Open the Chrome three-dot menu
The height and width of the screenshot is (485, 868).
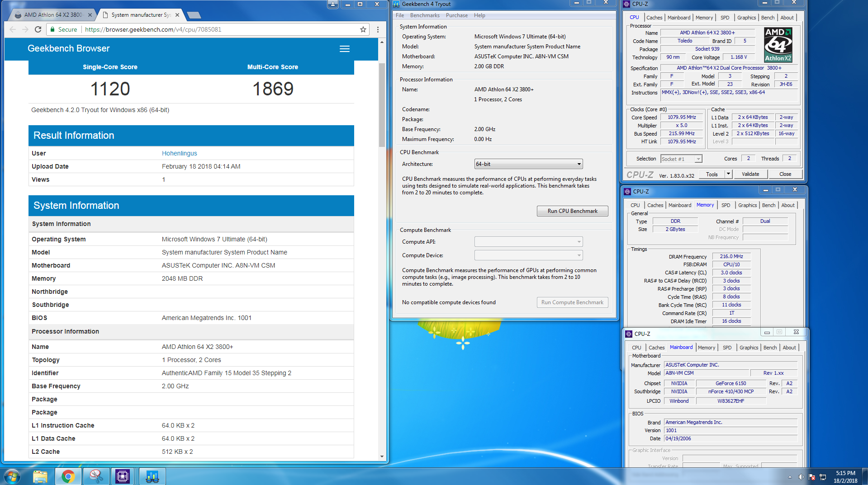coord(378,29)
